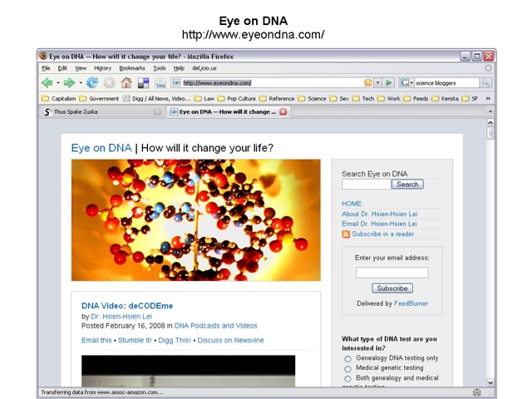The image size is (532, 399).
Task: Open the DNA Video: deCODEme post link
Action: (x=126, y=306)
